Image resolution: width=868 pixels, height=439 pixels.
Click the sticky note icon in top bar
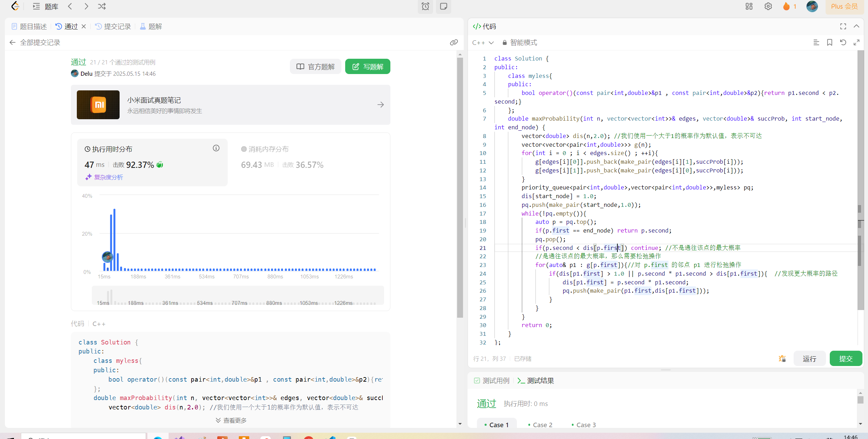click(x=443, y=6)
